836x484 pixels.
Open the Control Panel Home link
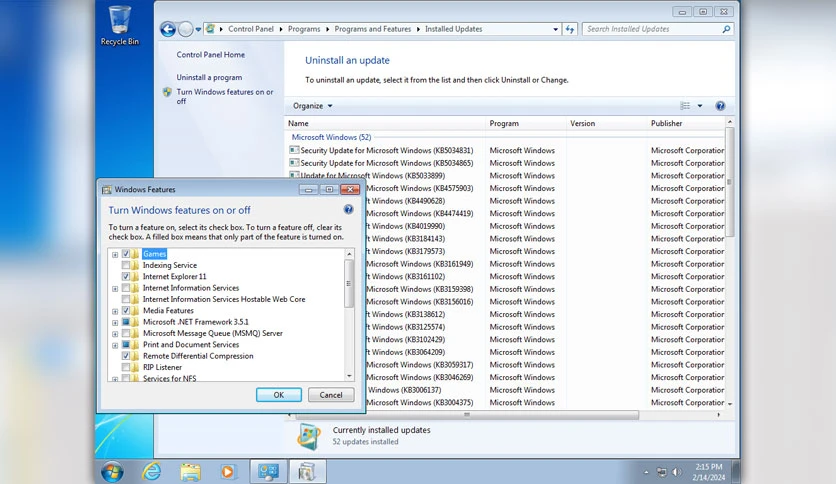click(211, 55)
